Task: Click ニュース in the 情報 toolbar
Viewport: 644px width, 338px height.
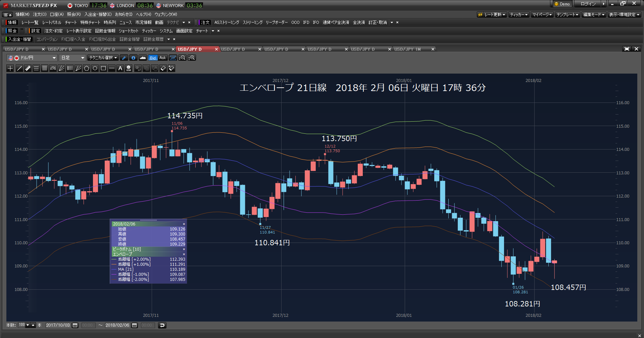Action: [x=126, y=23]
